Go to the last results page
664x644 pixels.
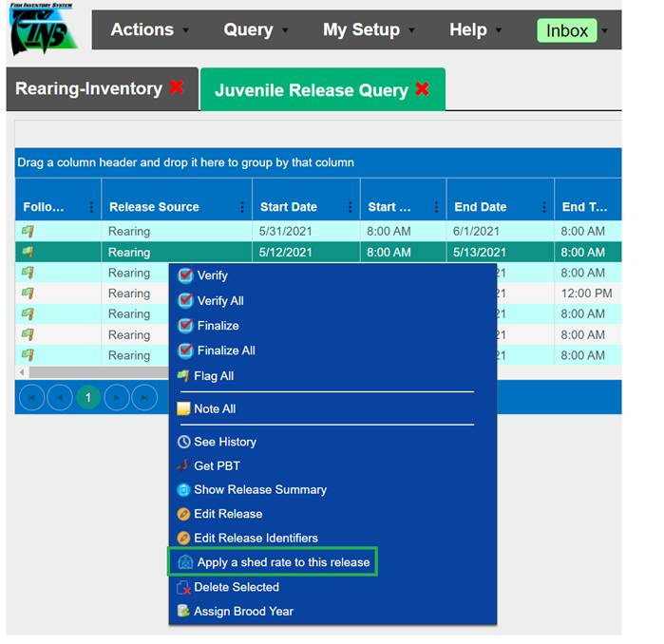click(144, 398)
